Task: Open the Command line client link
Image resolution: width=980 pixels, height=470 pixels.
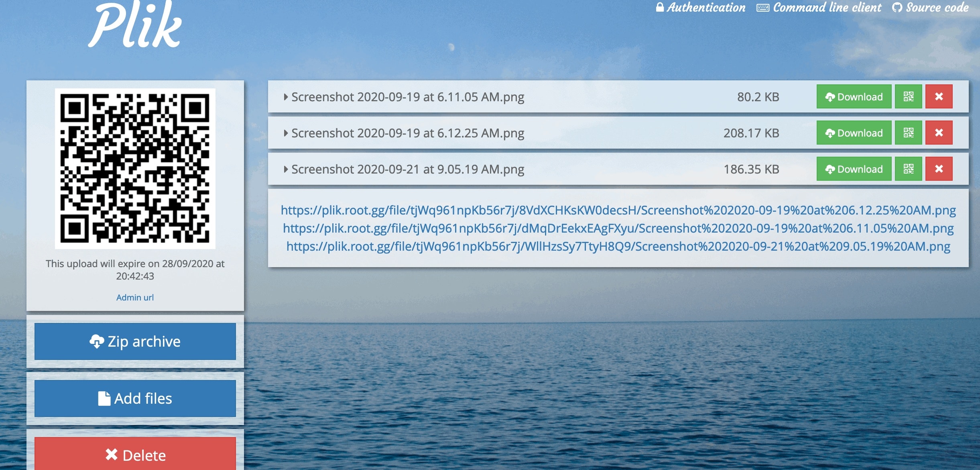Action: point(819,7)
